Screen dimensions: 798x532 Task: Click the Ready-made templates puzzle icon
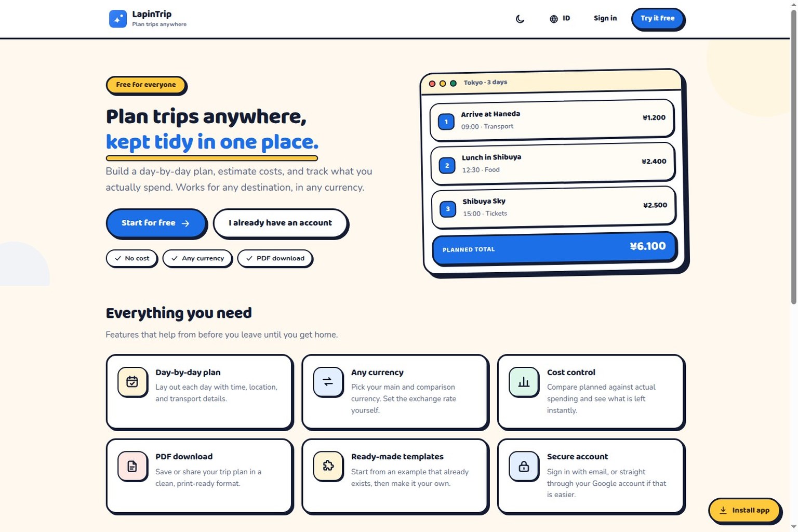coord(328,466)
